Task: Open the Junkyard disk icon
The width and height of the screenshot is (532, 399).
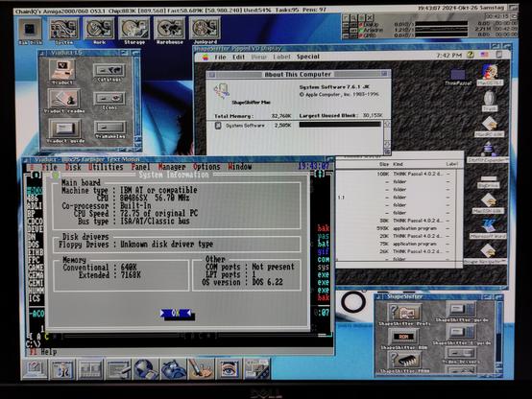Action: 205,32
